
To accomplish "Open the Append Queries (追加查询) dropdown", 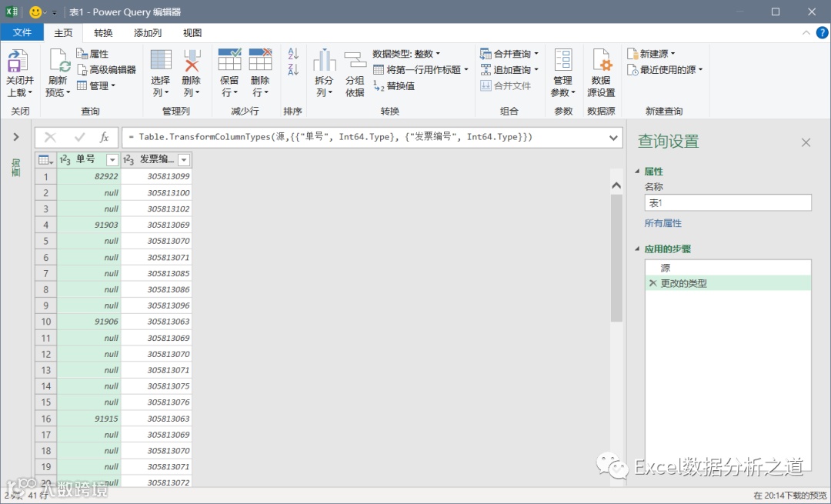I will (509, 69).
